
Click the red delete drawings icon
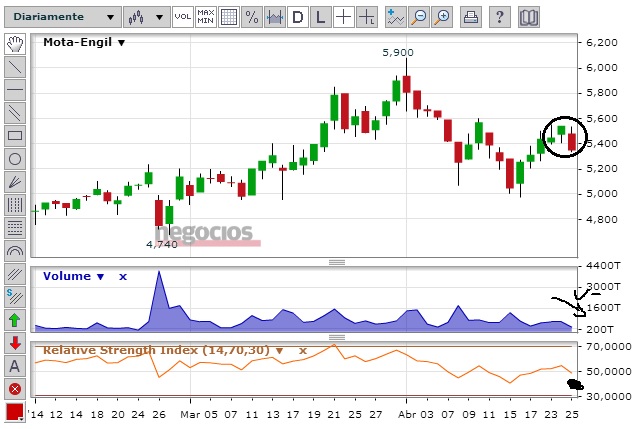point(15,389)
